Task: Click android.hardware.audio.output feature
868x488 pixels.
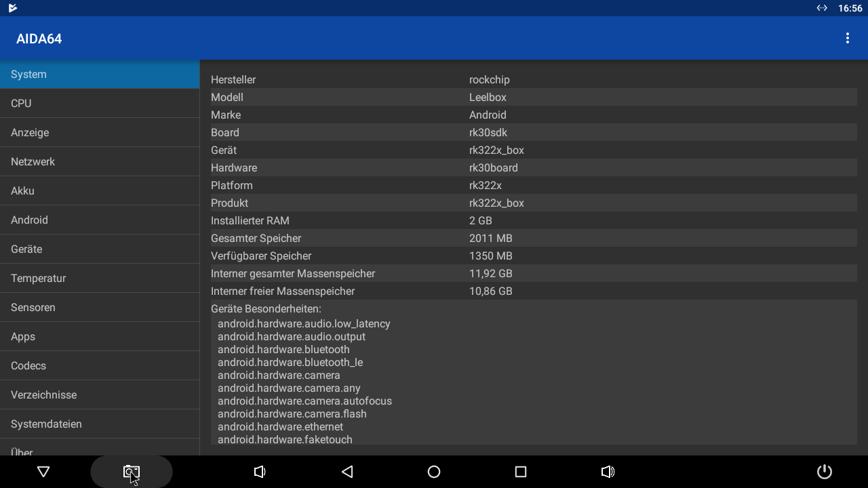Action: click(292, 337)
